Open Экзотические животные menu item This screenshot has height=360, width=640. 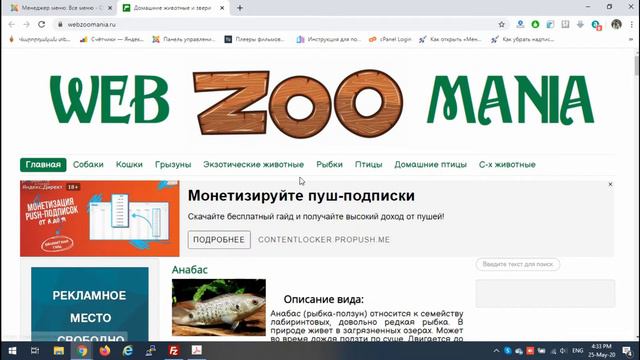(253, 164)
